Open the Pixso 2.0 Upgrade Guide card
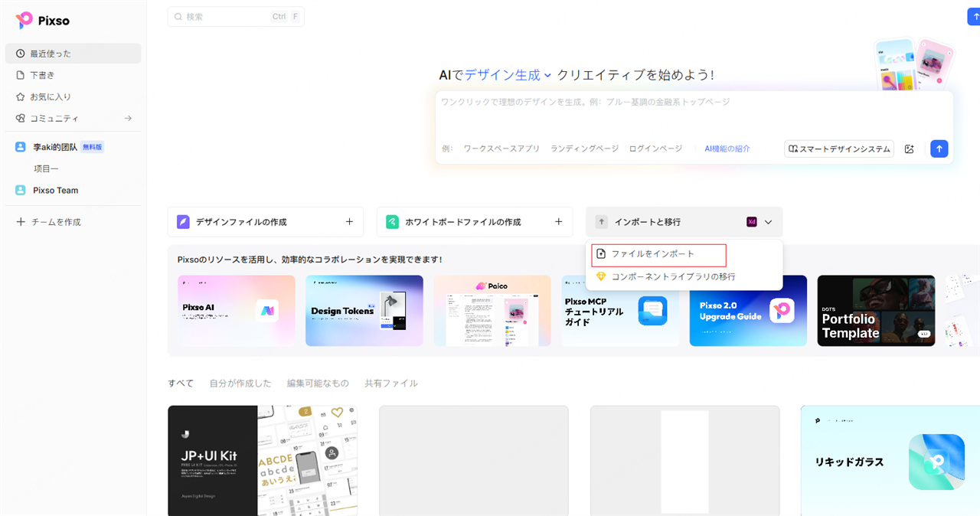The height and width of the screenshot is (516, 980). pyautogui.click(x=748, y=311)
